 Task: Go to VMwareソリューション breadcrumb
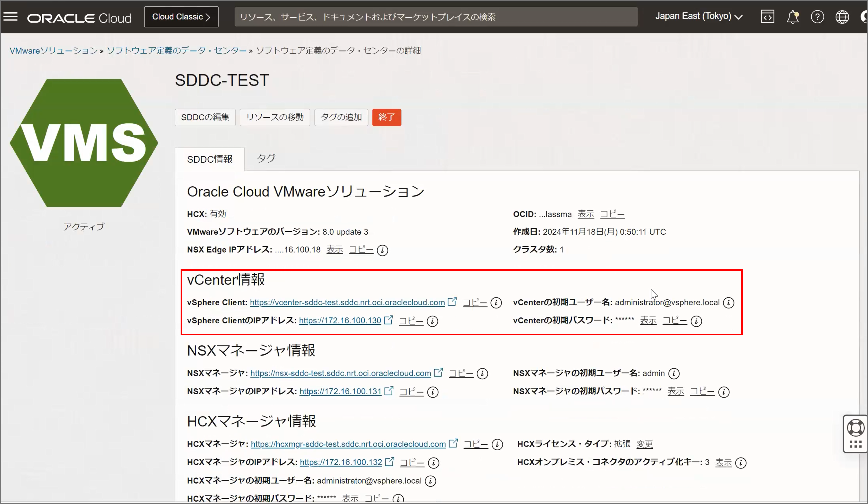pos(54,51)
